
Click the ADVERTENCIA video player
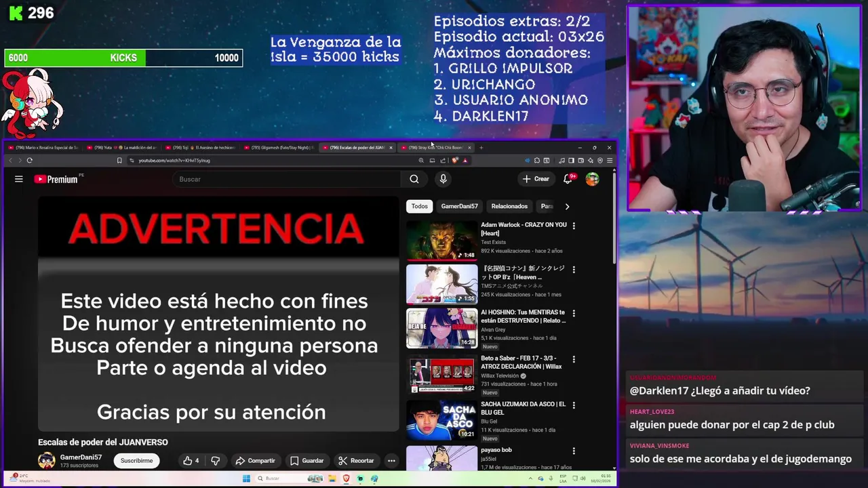(218, 314)
